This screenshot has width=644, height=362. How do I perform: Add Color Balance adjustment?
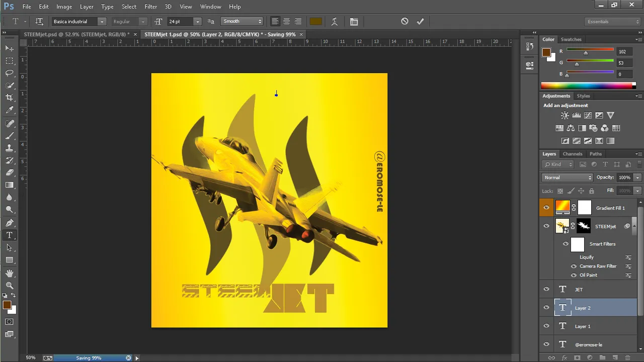pos(571,128)
